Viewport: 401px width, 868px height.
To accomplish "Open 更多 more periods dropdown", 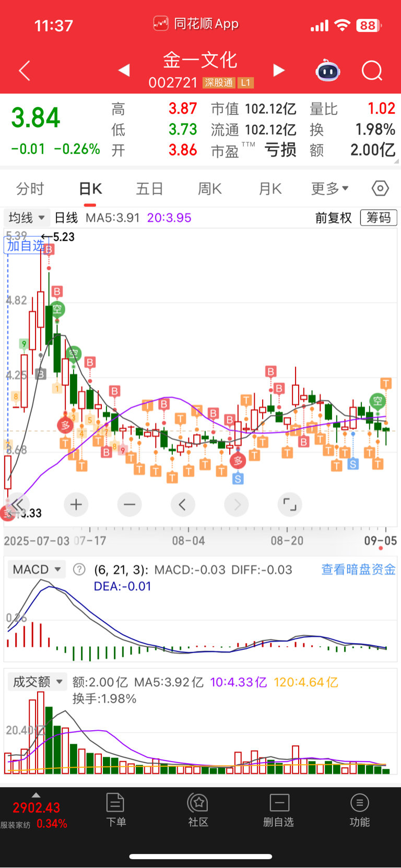I will [x=329, y=188].
